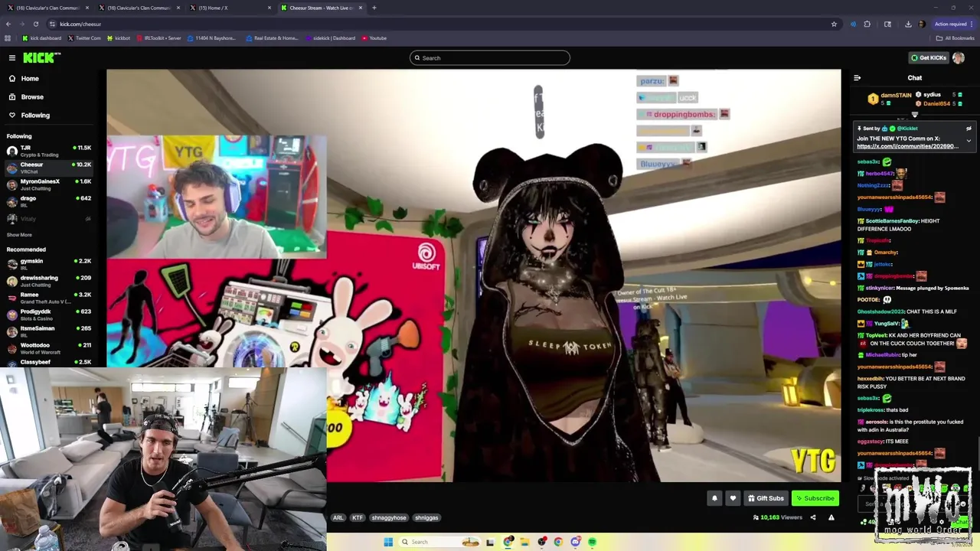Select the shnaggyhose tag
This screenshot has width=980, height=551.
(x=389, y=517)
